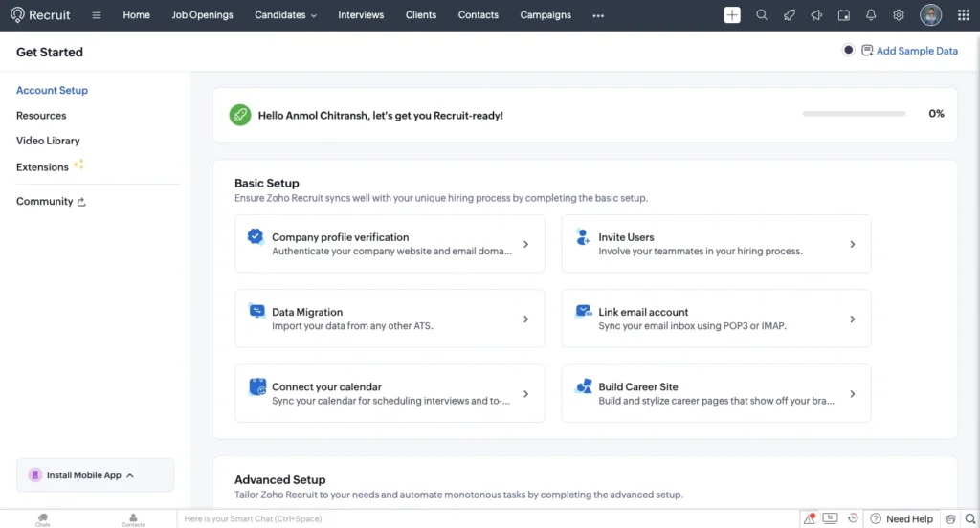Open the Build Career Site chevron
This screenshot has width=980, height=528.
click(x=853, y=394)
